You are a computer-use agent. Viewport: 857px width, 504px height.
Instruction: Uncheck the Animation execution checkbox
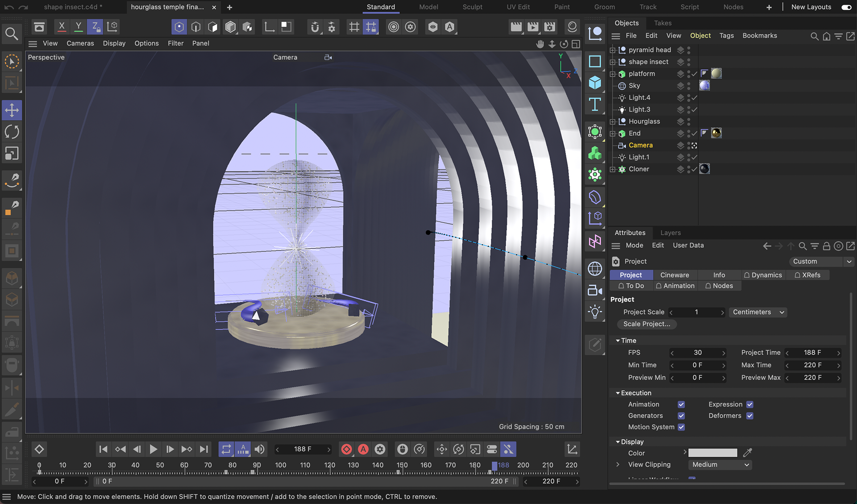pos(681,404)
